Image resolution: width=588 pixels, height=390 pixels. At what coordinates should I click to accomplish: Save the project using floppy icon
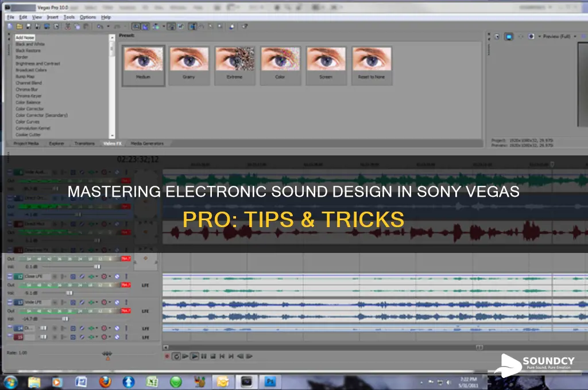coord(29,26)
